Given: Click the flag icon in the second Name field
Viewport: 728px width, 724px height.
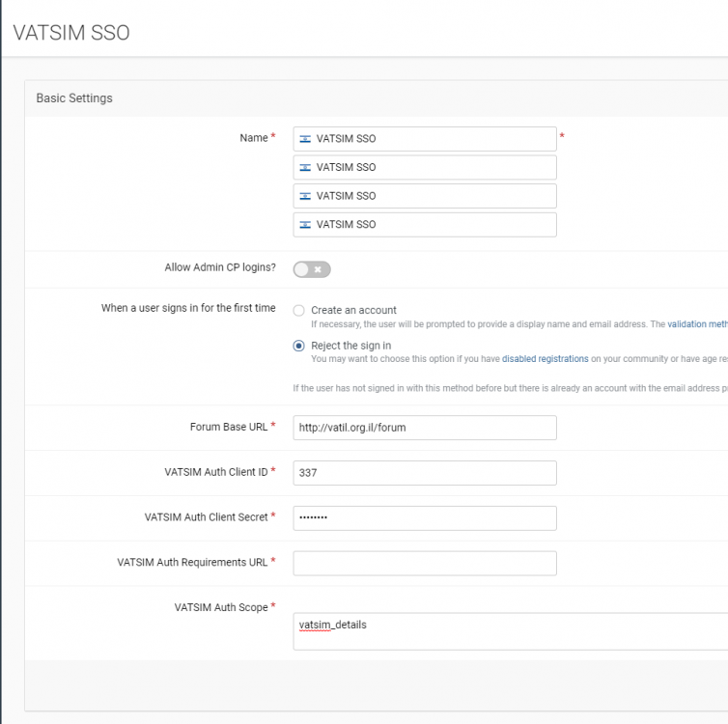Looking at the screenshot, I should [305, 168].
